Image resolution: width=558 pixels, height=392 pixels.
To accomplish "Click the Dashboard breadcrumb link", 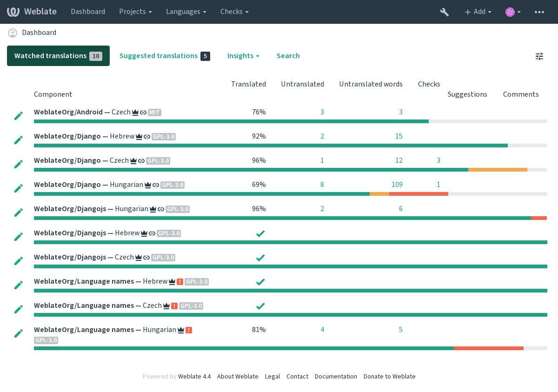I will [x=39, y=33].
